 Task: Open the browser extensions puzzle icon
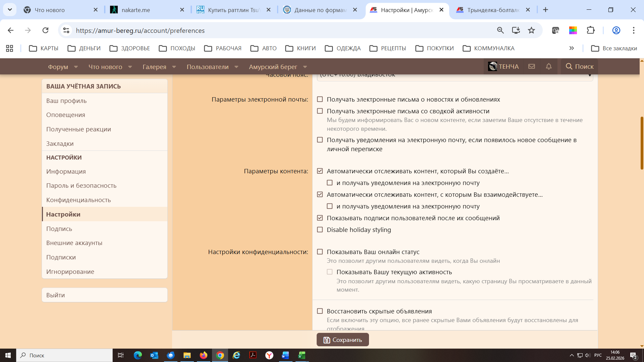(x=591, y=31)
